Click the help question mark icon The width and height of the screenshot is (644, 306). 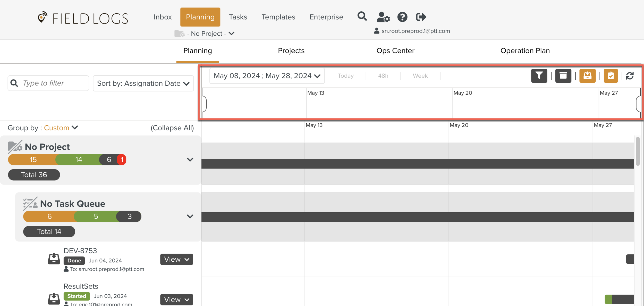point(402,17)
